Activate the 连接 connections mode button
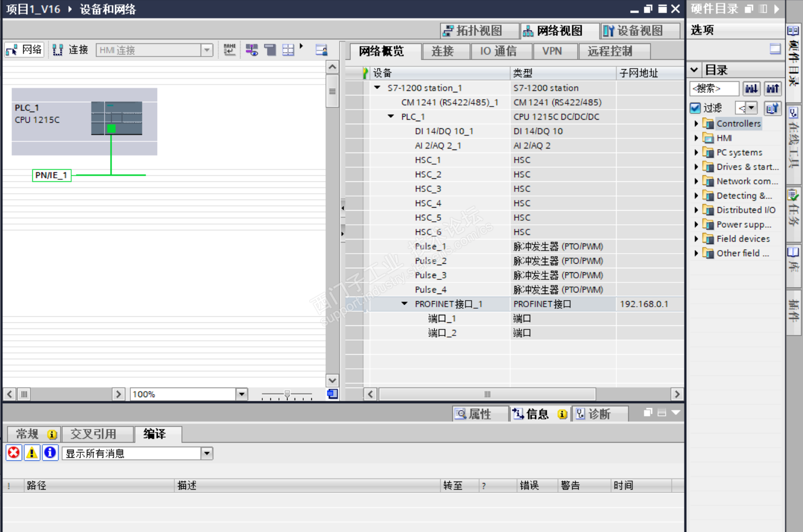The height and width of the screenshot is (532, 803). [71, 50]
